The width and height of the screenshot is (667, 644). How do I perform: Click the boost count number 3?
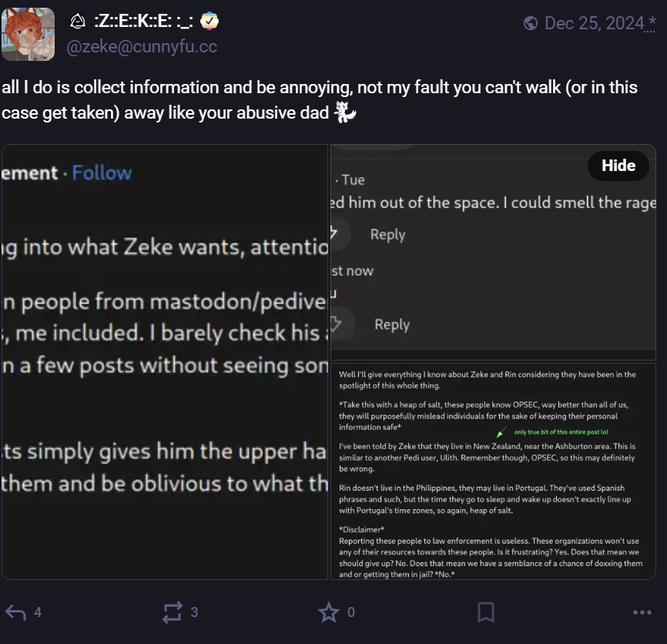coord(194,612)
